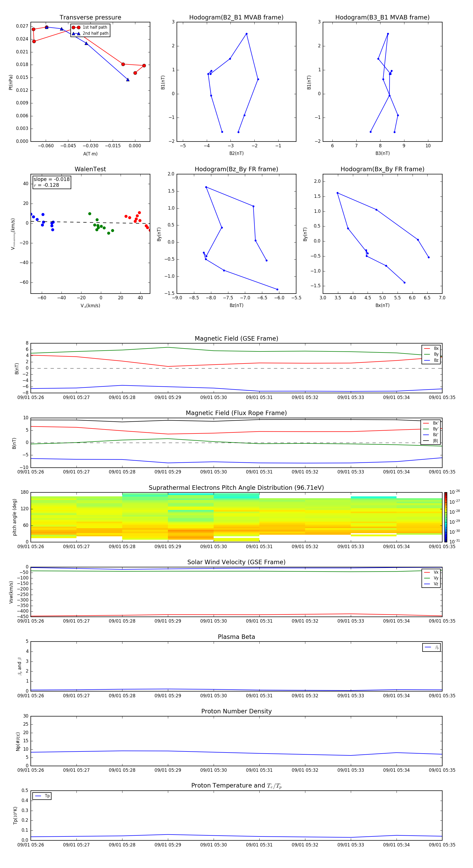Click the 'Np(#/cc)' axis label
The height and width of the screenshot is (868, 473).
pos(18,741)
